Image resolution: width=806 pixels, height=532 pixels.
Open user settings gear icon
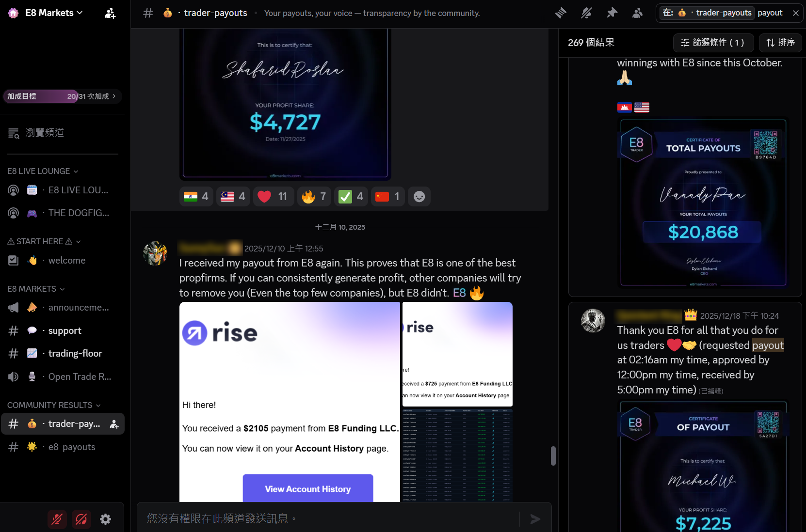pos(105,519)
